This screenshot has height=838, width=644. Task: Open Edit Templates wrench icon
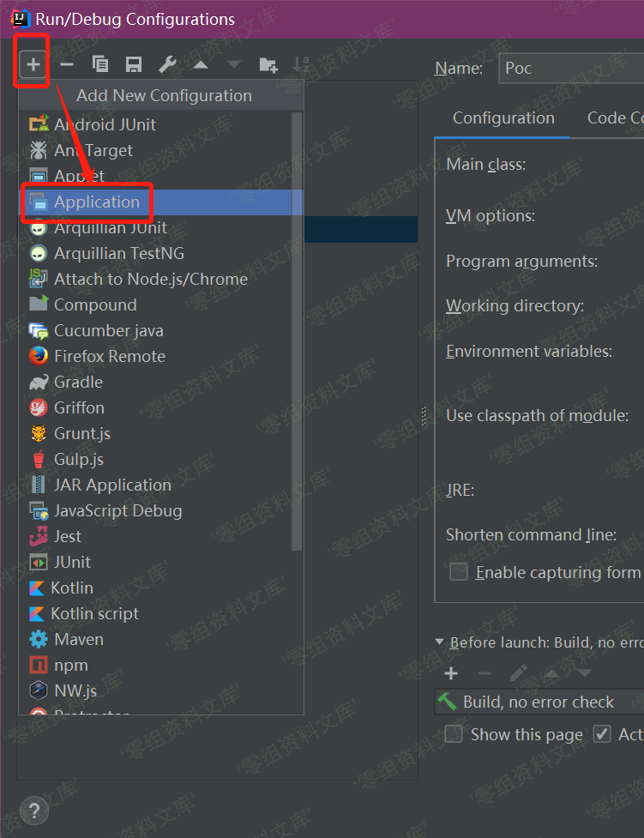[x=167, y=64]
